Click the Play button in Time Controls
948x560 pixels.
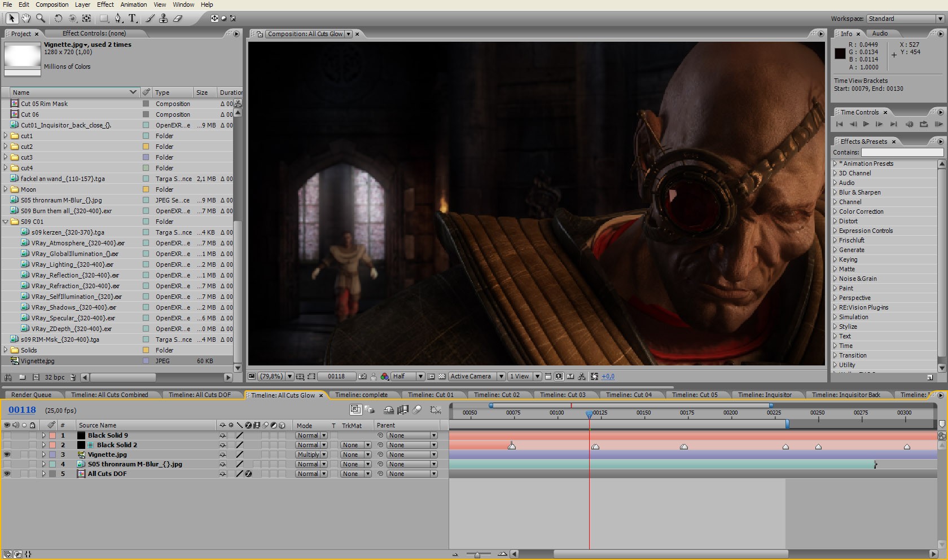pos(866,124)
